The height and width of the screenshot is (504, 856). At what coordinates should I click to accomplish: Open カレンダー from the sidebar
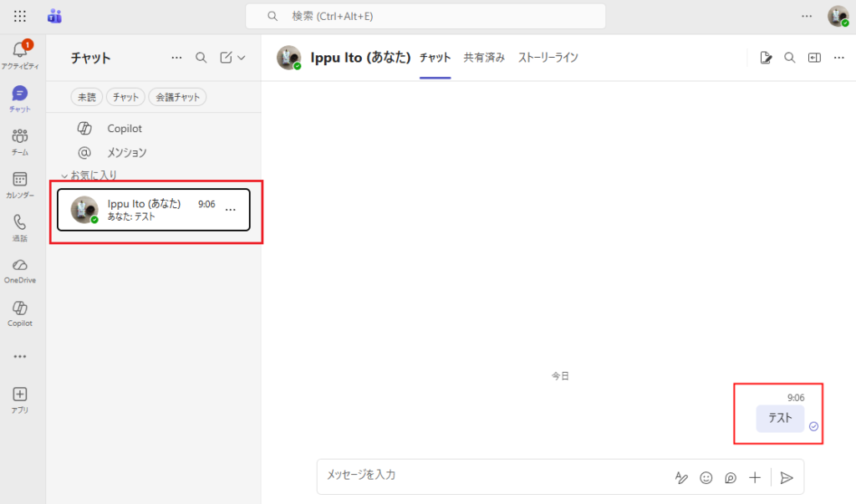[x=20, y=184]
